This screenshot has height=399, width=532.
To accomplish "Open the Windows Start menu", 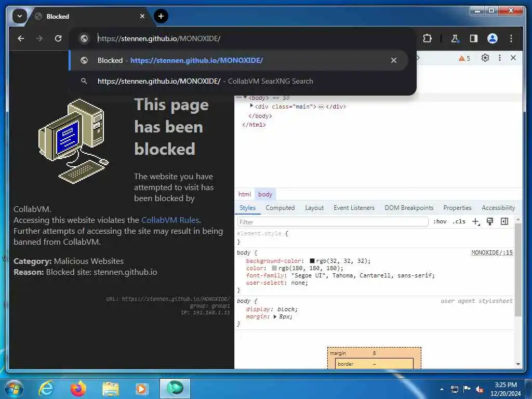I will point(14,389).
